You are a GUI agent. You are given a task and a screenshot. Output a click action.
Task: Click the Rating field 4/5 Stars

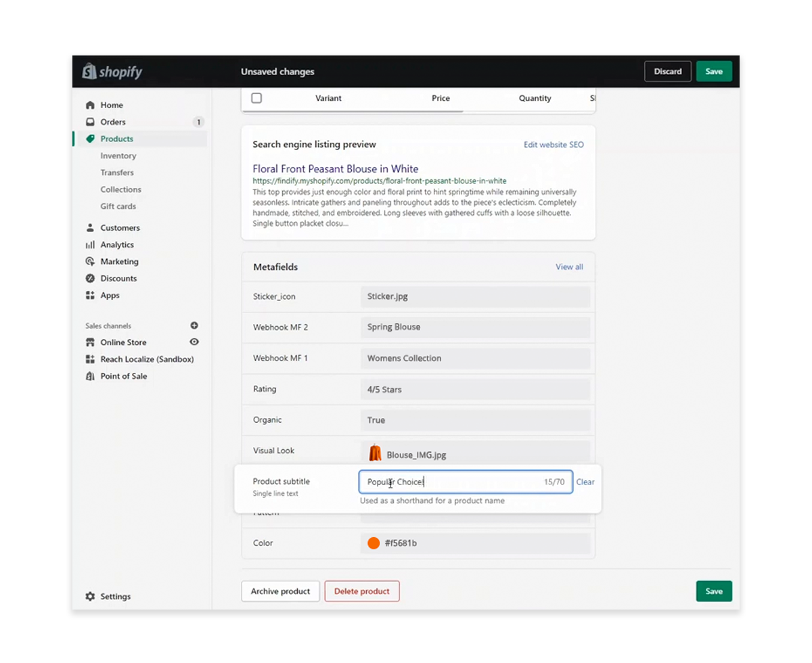click(475, 390)
